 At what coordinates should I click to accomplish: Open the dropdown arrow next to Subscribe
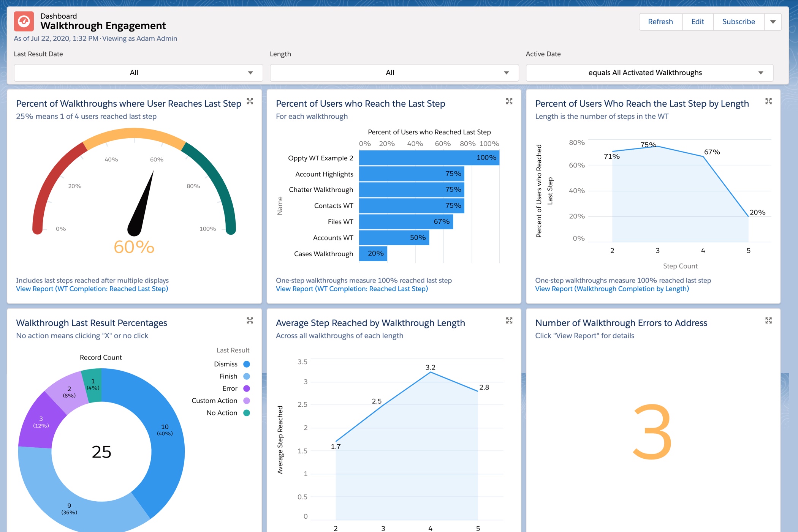tap(773, 22)
